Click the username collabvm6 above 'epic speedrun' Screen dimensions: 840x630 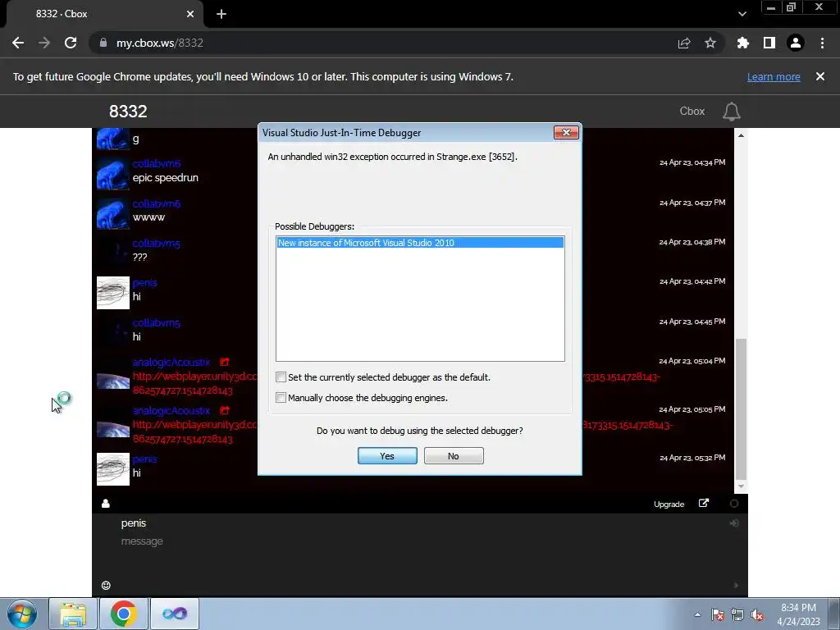pyautogui.click(x=157, y=163)
